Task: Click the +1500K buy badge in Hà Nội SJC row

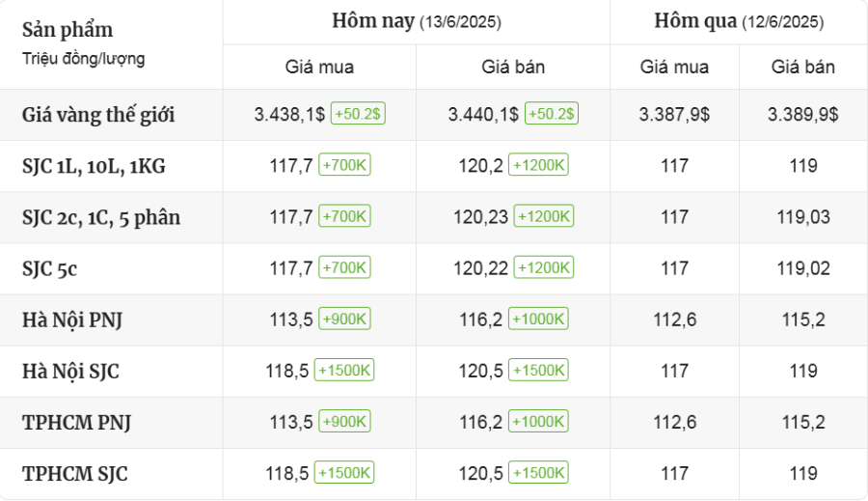Action: point(344,371)
